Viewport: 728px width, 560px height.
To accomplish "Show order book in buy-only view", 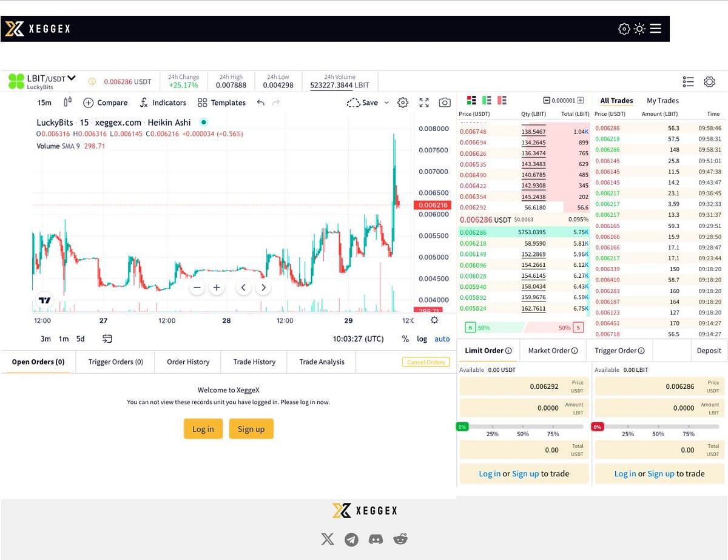I will click(485, 99).
